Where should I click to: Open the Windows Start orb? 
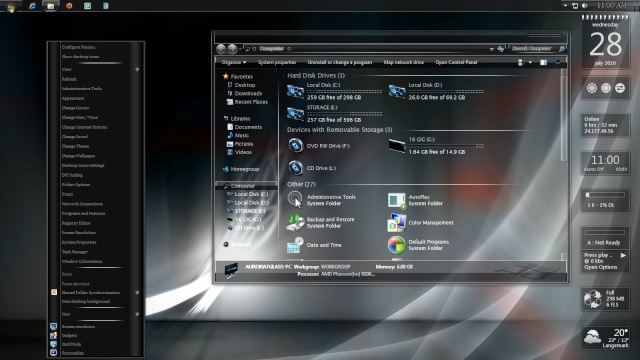point(11,7)
